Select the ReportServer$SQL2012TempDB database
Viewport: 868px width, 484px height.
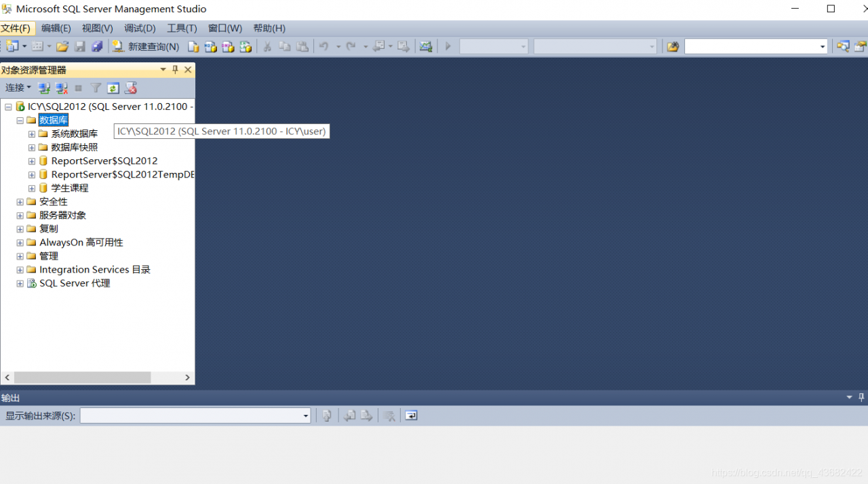click(123, 174)
